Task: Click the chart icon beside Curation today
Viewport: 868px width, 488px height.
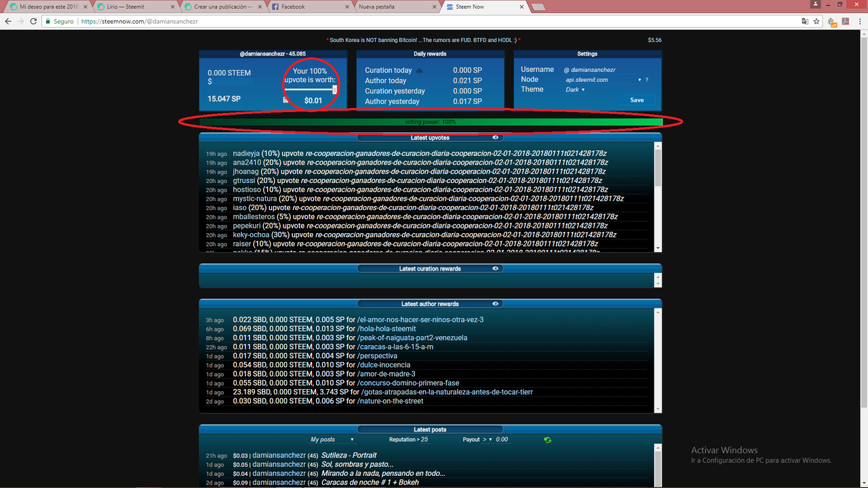Action: pyautogui.click(x=419, y=70)
